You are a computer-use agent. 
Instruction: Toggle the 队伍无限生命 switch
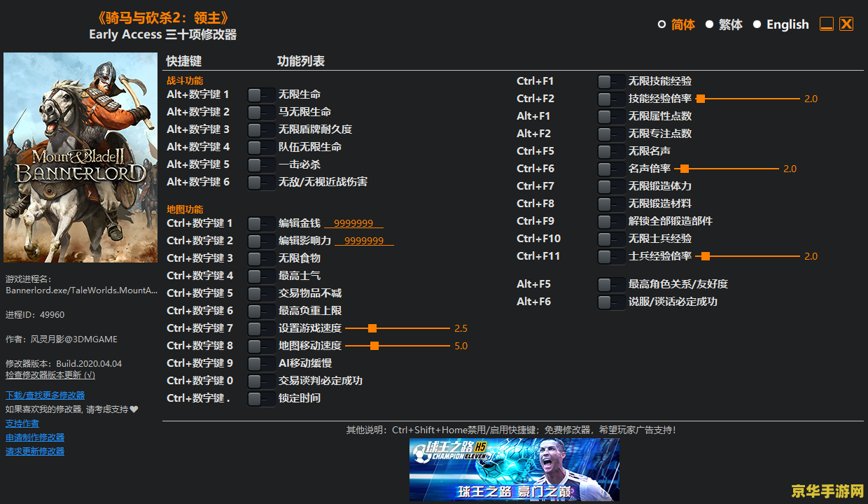[x=261, y=147]
